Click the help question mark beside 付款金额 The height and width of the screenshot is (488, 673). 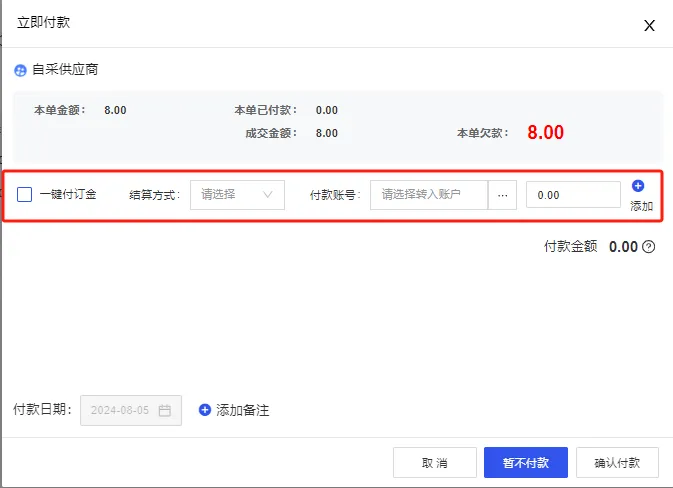tap(648, 247)
